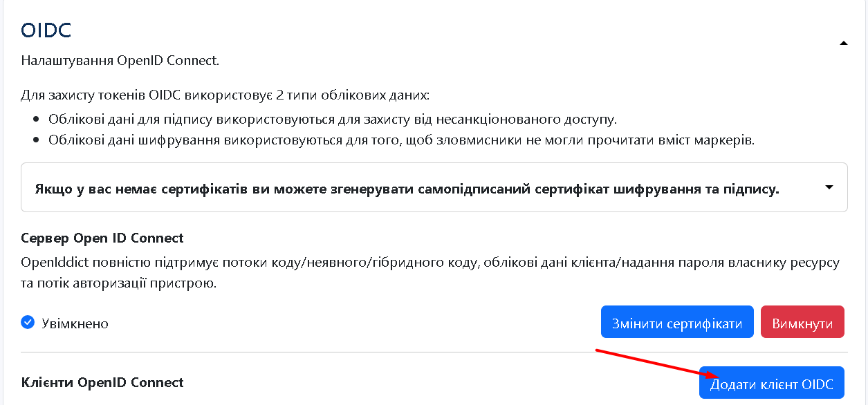Click the Додати клієнт OIDC button
Image resolution: width=868 pixels, height=405 pixels.
click(x=771, y=384)
